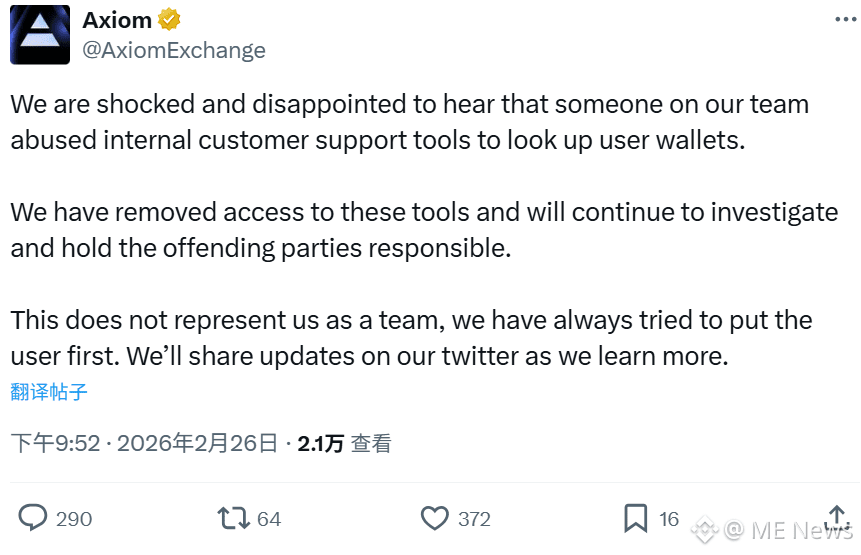Click the Axiom display name
Image resolution: width=861 pixels, height=555 pixels.
click(117, 20)
